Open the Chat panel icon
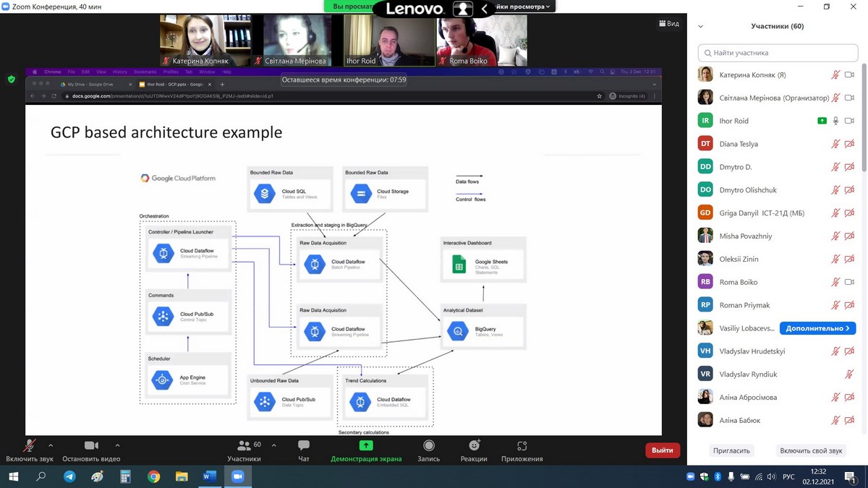Screen dimensions: 868x488 coord(304,446)
